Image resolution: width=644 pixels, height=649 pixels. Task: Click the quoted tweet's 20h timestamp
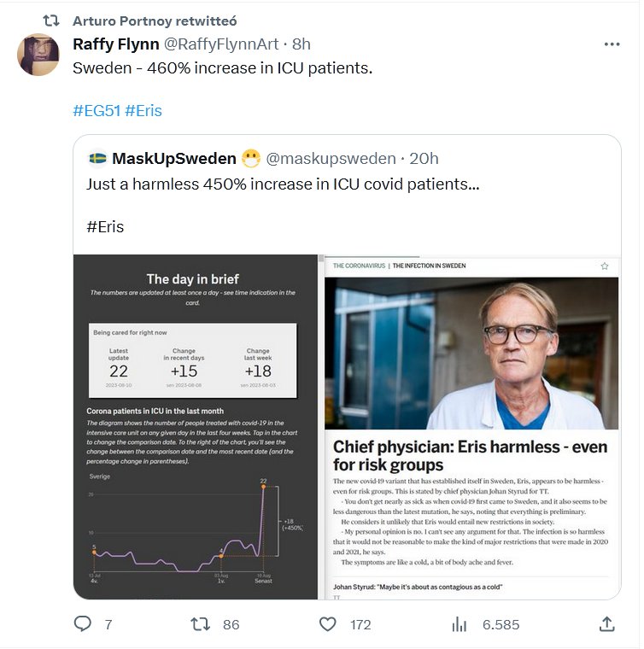(x=424, y=159)
